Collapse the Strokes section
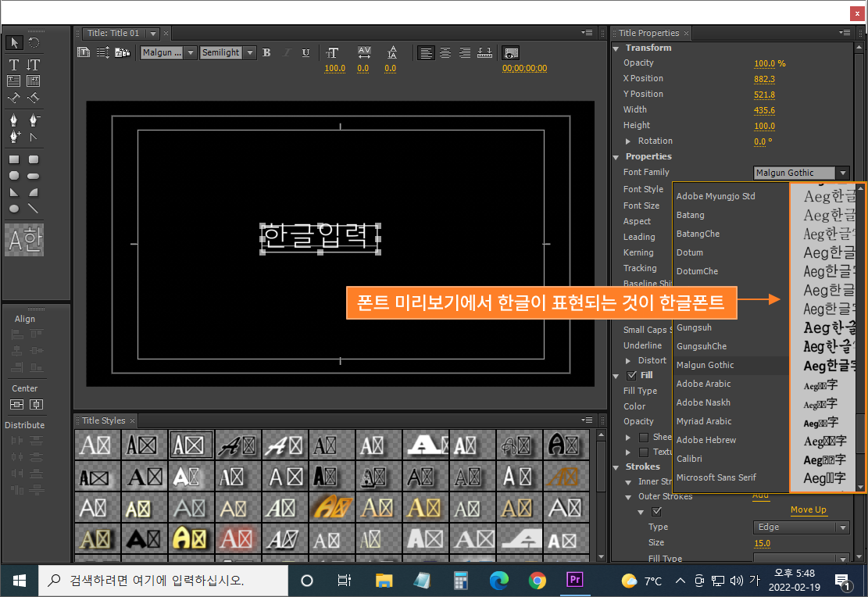 pos(616,467)
